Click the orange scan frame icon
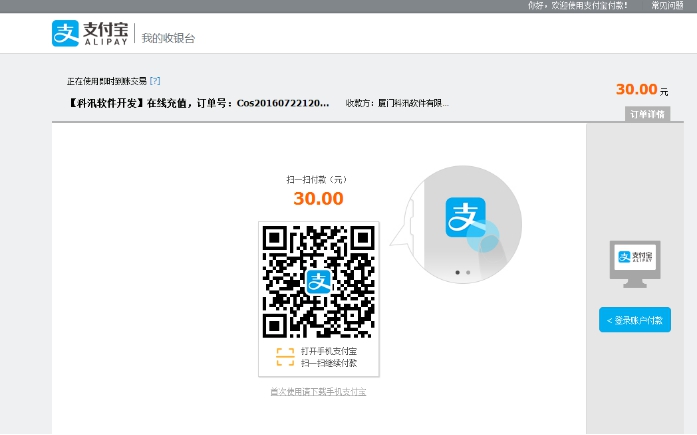This screenshot has width=697, height=435. click(x=285, y=357)
